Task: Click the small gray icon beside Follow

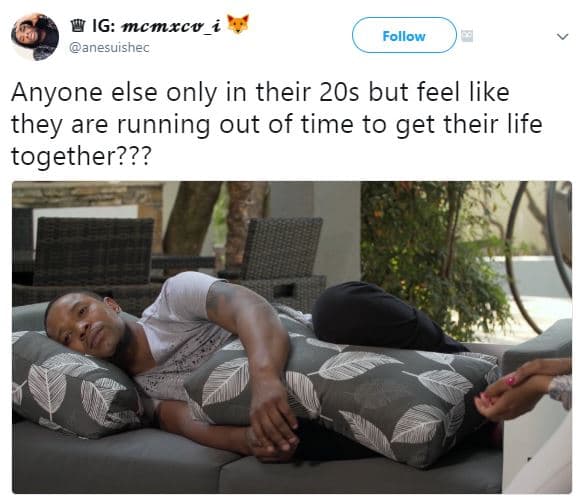Action: 467,36
